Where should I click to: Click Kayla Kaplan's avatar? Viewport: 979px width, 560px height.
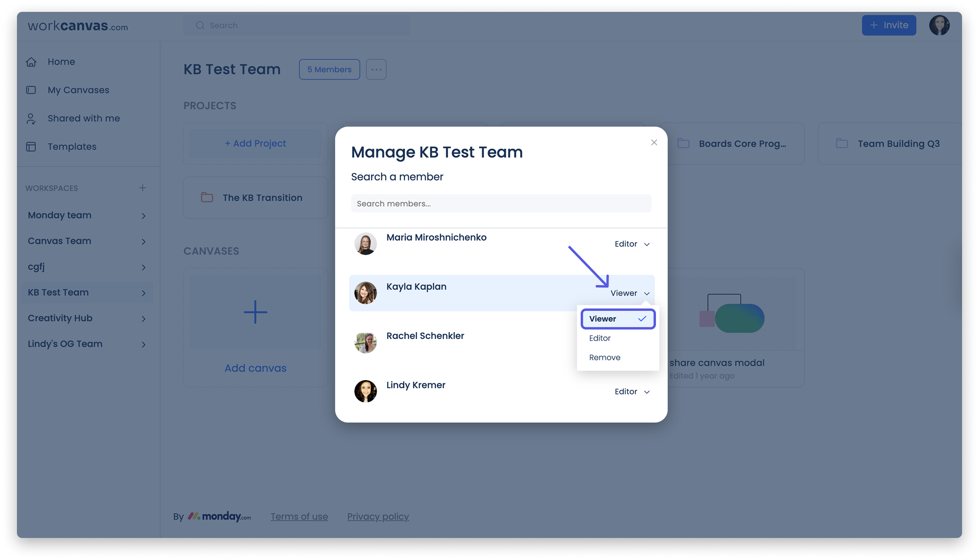tap(365, 293)
